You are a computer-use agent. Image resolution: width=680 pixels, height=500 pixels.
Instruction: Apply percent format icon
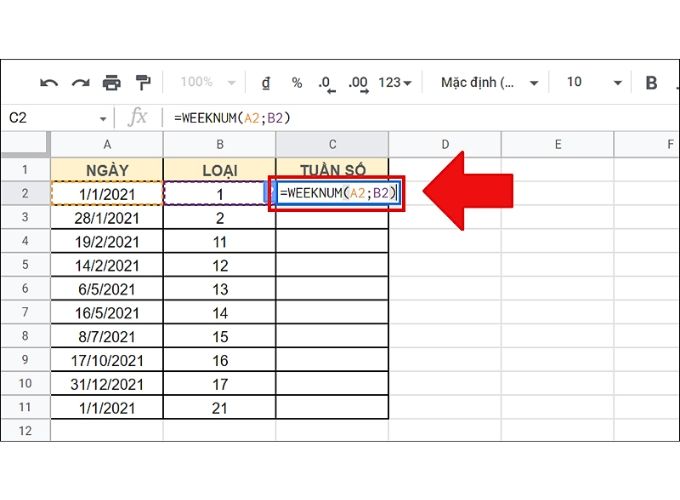pyautogui.click(x=297, y=82)
